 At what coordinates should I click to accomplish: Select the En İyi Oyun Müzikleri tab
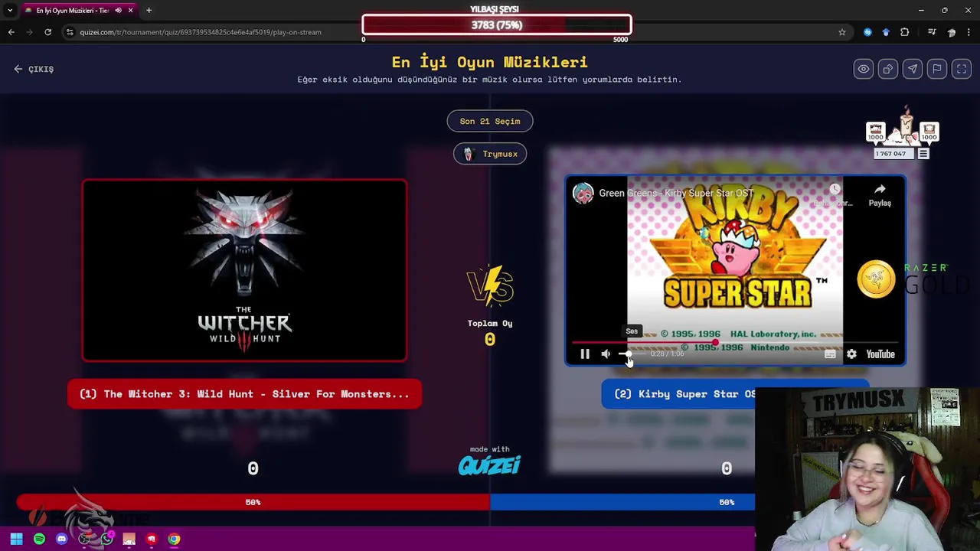(73, 11)
